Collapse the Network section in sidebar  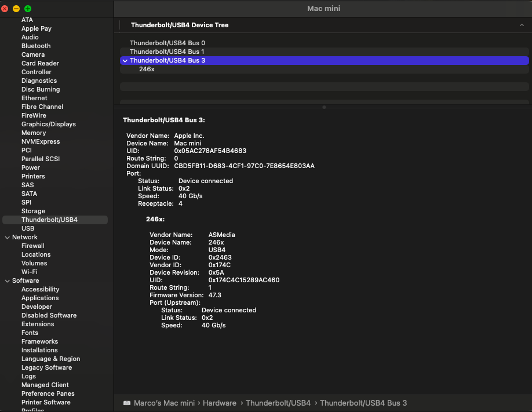[x=7, y=237]
